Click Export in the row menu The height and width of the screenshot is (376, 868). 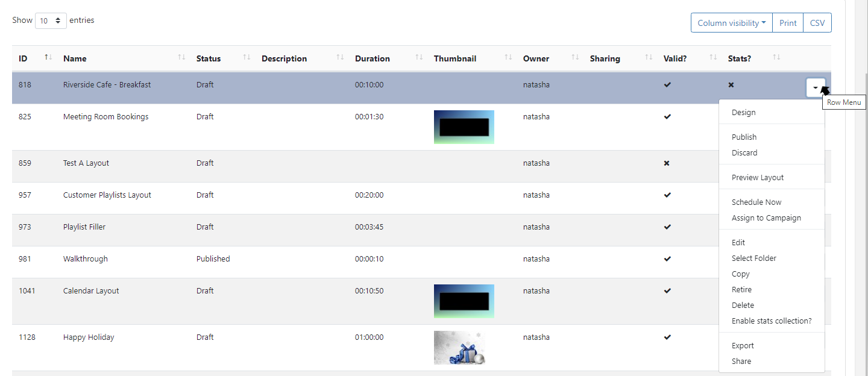point(743,346)
